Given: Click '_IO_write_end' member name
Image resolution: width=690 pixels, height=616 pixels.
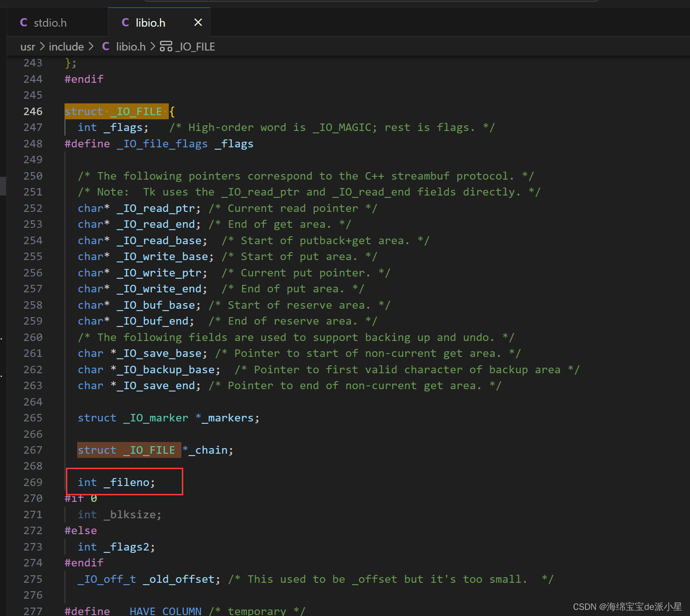Looking at the screenshot, I should pyautogui.click(x=159, y=289).
